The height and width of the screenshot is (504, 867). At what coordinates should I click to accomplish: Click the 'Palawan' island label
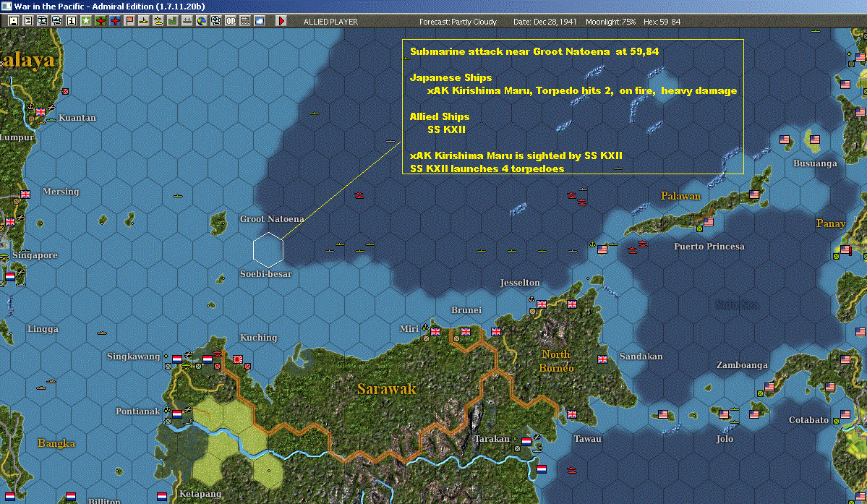point(680,196)
